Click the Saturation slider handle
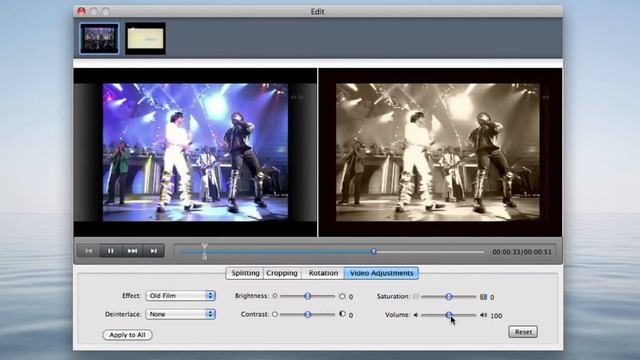 click(449, 296)
